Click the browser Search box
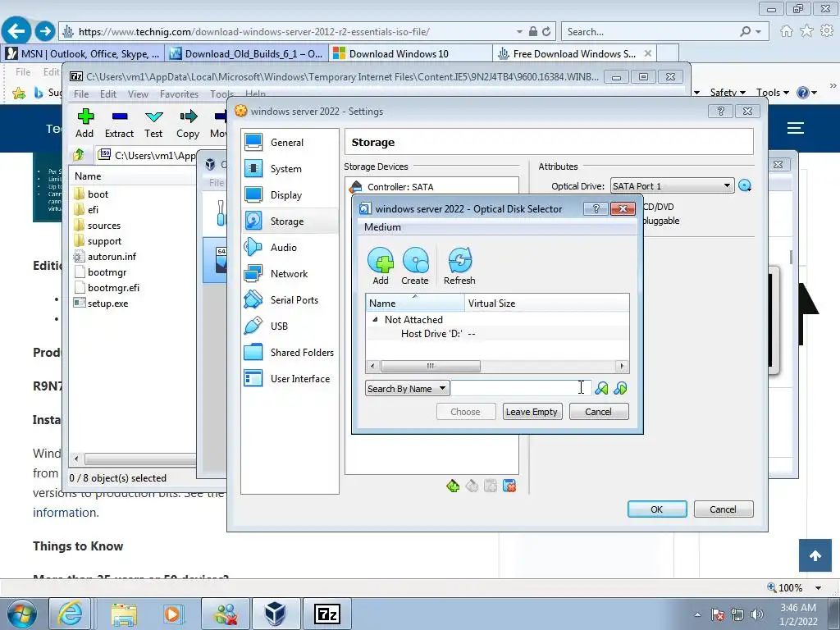Image resolution: width=840 pixels, height=630 pixels. 651,32
